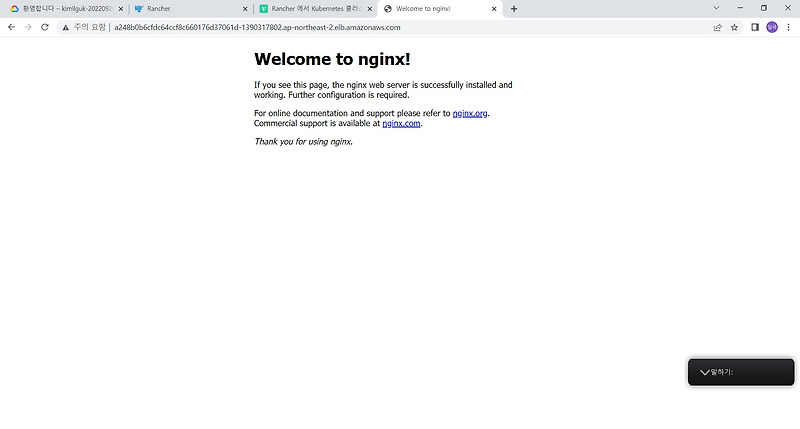Screen dimensions: 800x429
Task: Close the Rancher Kubernetes article tab
Action: point(370,9)
